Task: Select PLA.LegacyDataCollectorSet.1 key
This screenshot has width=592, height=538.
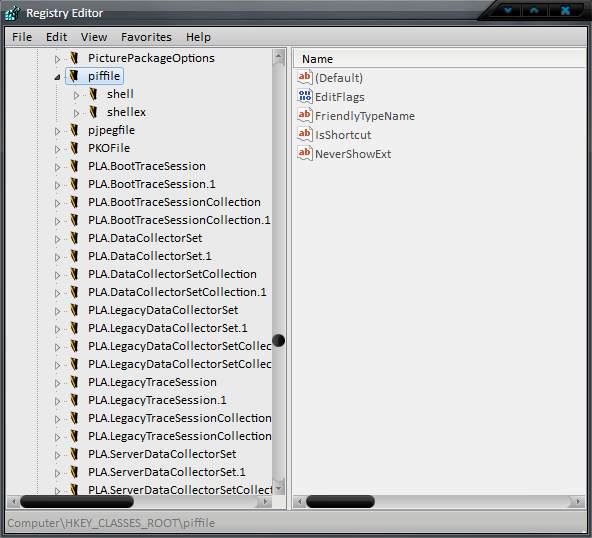Action: click(x=168, y=328)
